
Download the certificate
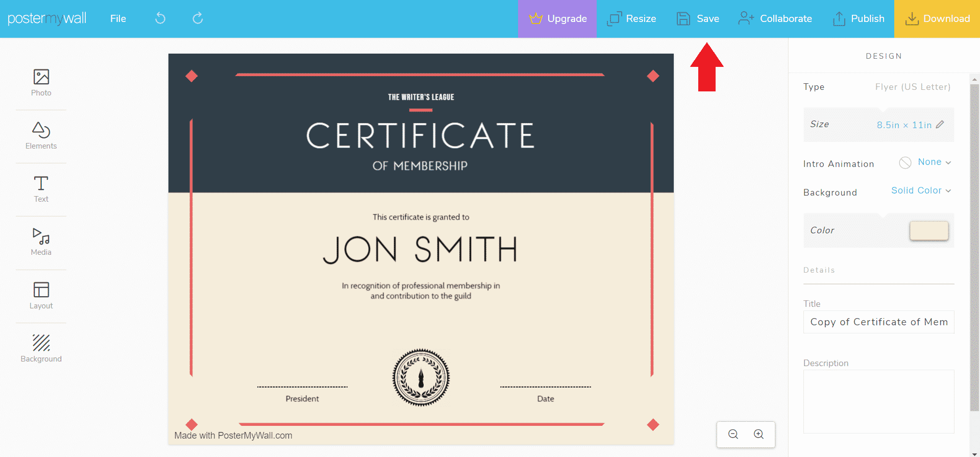click(937, 19)
